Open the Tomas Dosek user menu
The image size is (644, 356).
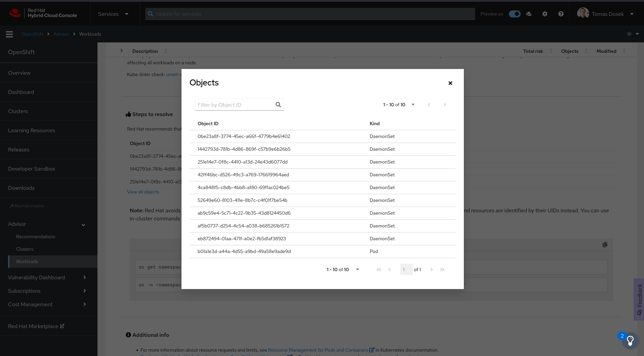click(606, 14)
